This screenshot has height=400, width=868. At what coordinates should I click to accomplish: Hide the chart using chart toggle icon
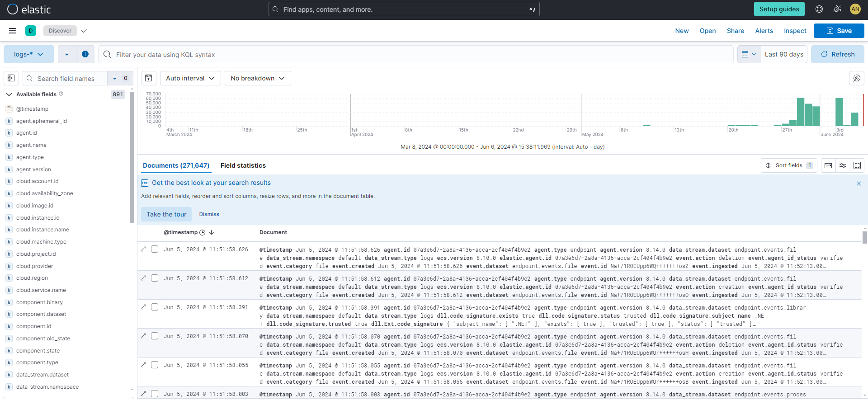click(x=148, y=78)
